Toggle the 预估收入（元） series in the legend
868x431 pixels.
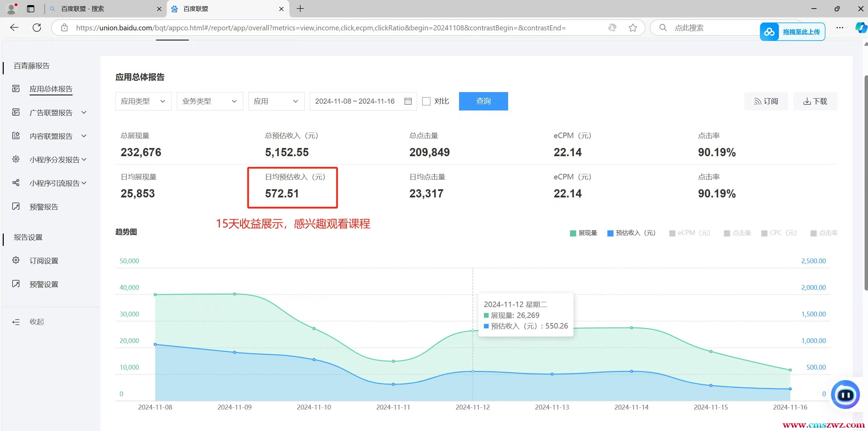coord(631,233)
